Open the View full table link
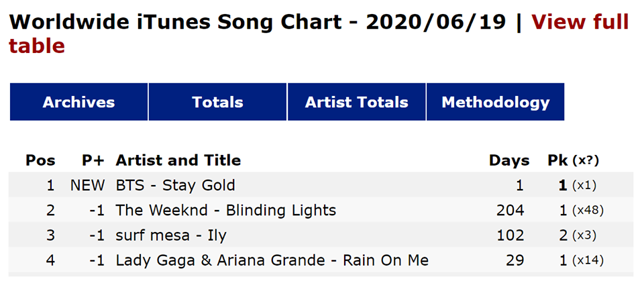This screenshot has height=285, width=644. [x=580, y=23]
